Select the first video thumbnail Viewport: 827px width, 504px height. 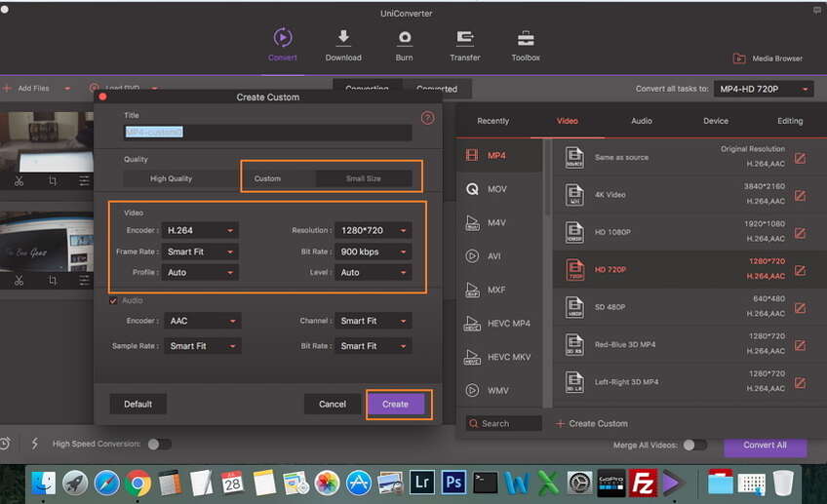coord(48,141)
